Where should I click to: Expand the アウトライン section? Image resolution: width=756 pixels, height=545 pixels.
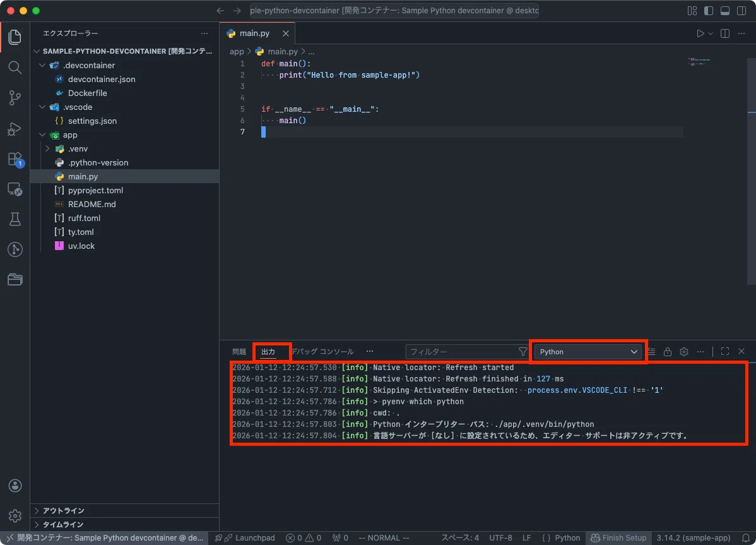click(x=124, y=510)
